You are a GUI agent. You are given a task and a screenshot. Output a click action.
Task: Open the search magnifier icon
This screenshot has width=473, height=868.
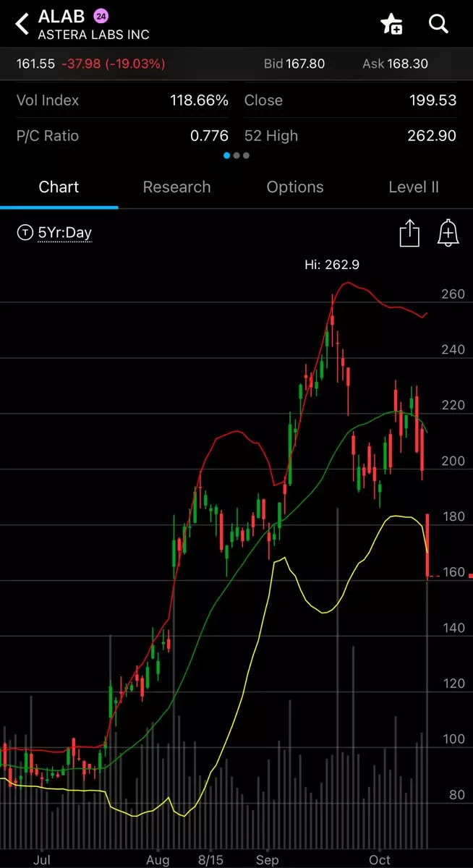438,24
